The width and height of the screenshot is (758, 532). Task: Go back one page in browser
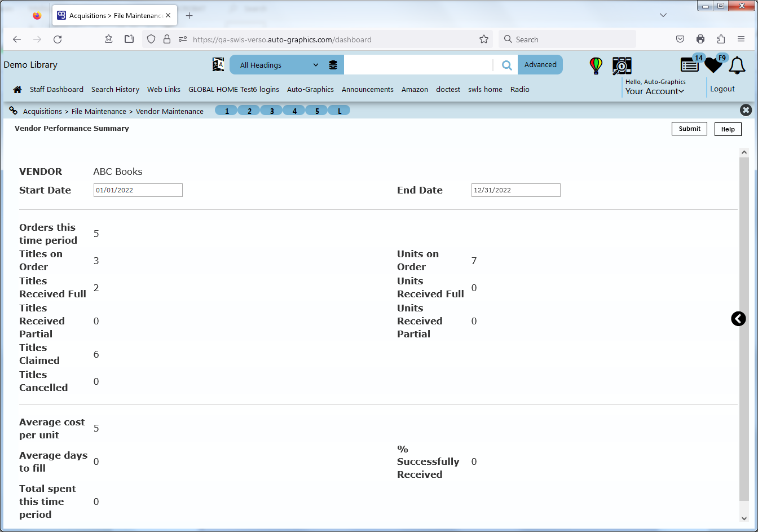pyautogui.click(x=17, y=39)
